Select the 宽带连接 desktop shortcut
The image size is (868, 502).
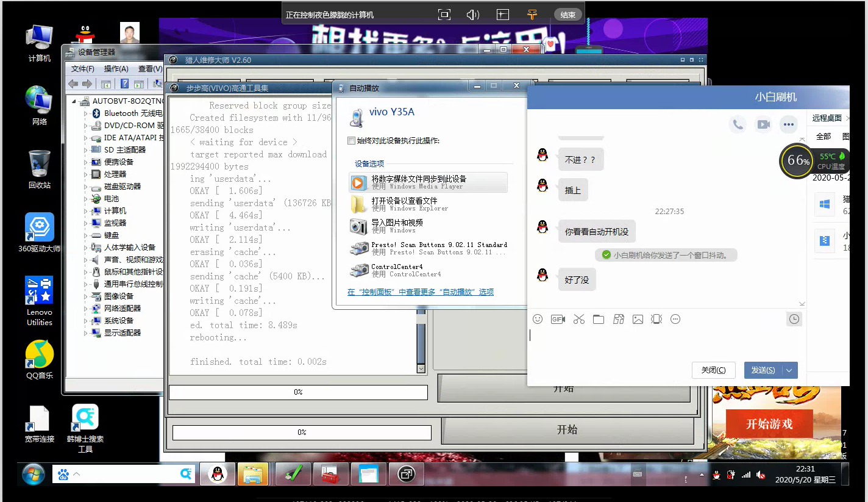(40, 424)
